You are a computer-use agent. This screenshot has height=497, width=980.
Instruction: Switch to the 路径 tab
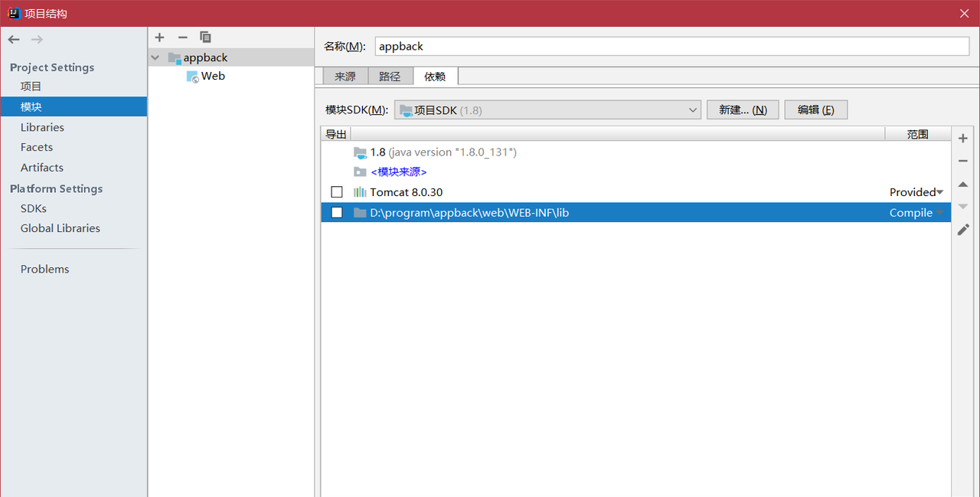point(390,76)
